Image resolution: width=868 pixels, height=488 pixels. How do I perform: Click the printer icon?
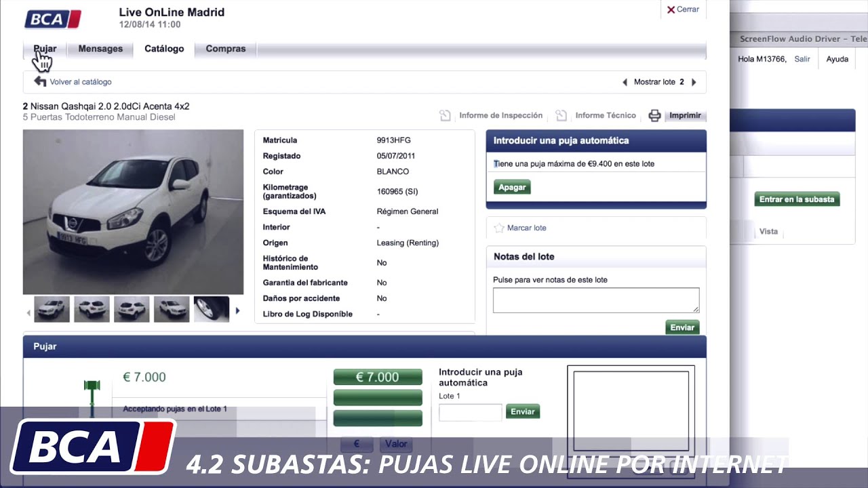tap(654, 115)
